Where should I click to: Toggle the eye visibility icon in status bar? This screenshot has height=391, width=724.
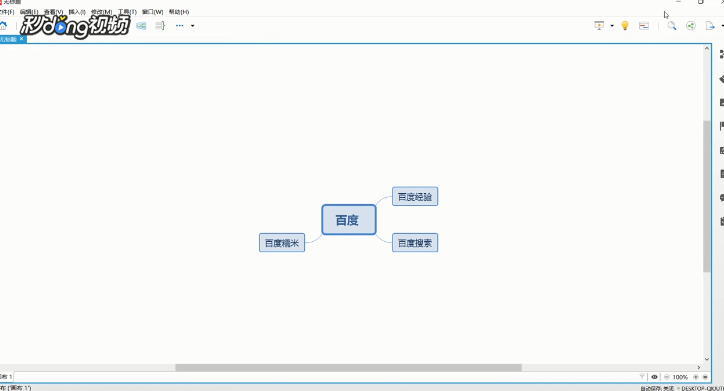pos(654,377)
